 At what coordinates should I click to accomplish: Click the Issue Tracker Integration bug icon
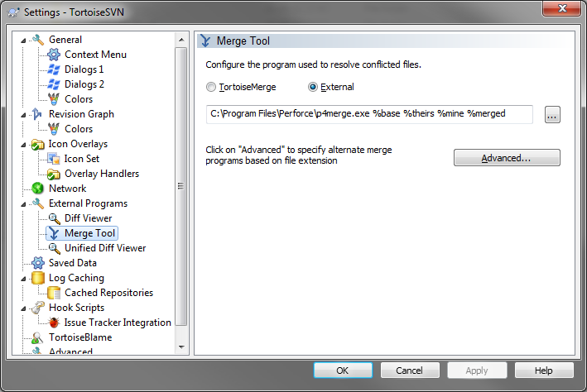tap(54, 323)
